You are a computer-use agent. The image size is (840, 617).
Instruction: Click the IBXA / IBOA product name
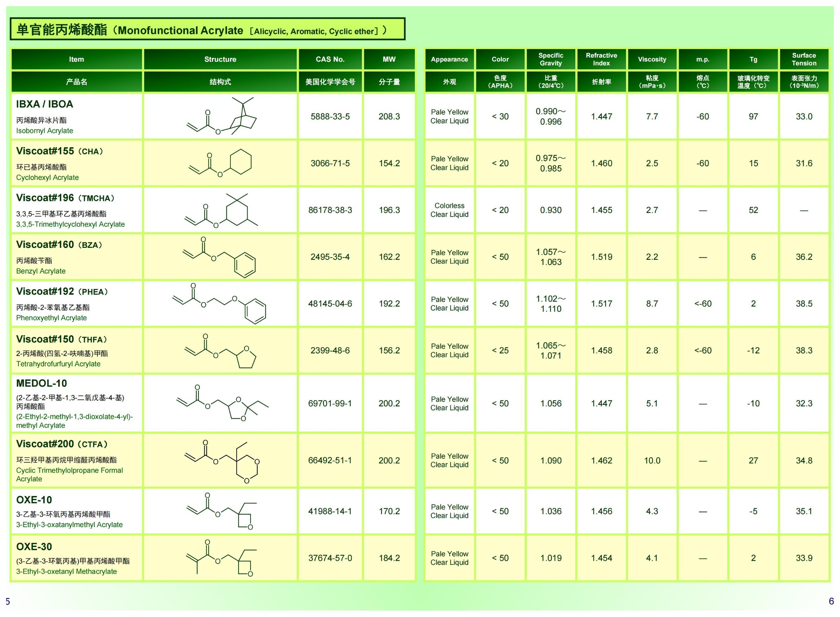(x=45, y=104)
